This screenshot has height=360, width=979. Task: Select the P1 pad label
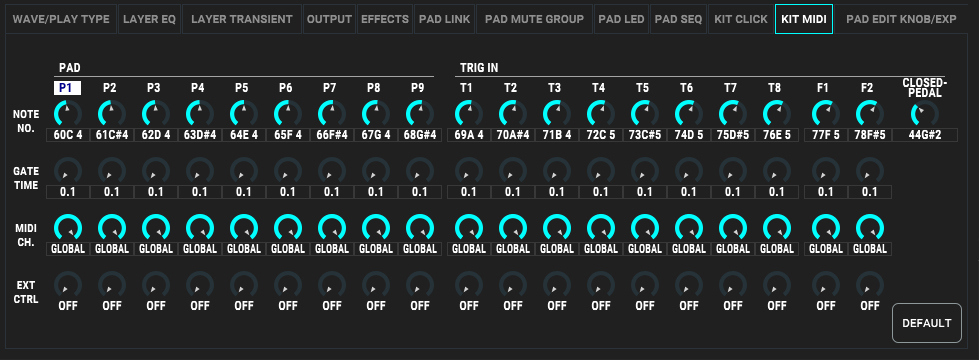[x=67, y=88]
